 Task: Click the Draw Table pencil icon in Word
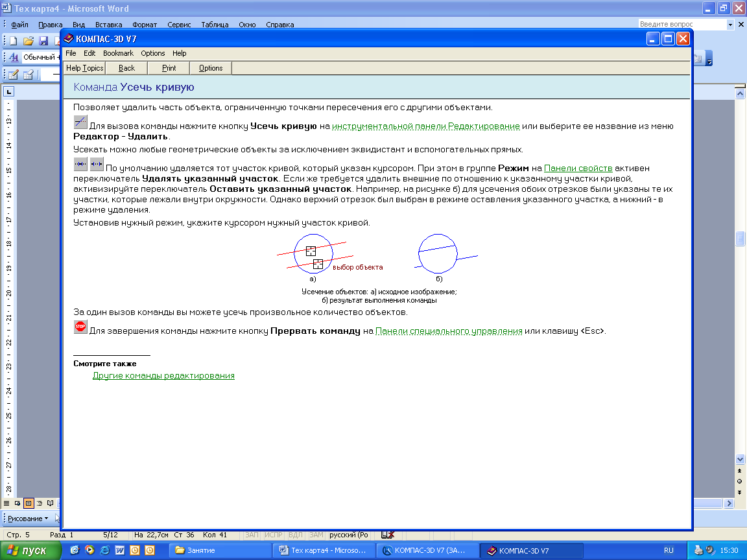pyautogui.click(x=14, y=75)
